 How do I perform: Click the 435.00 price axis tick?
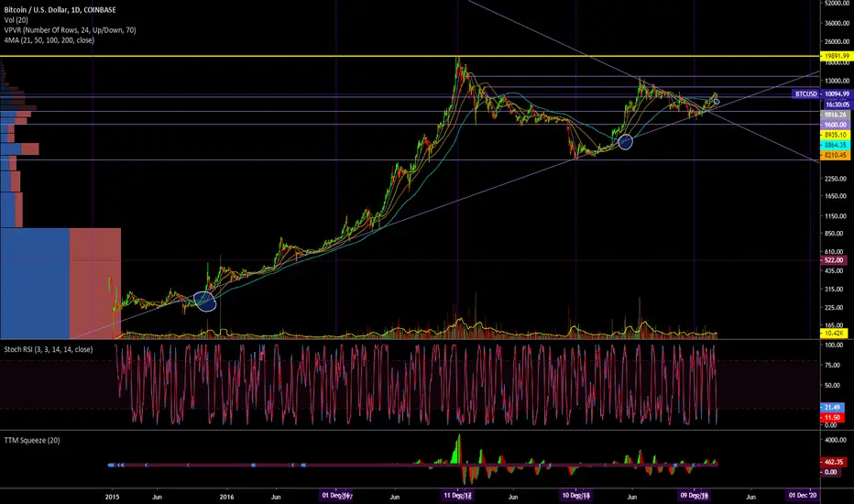(x=834, y=271)
